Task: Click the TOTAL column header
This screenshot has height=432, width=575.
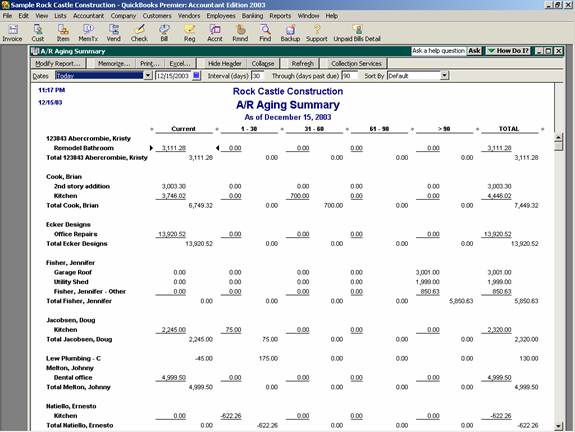Action: click(509, 129)
